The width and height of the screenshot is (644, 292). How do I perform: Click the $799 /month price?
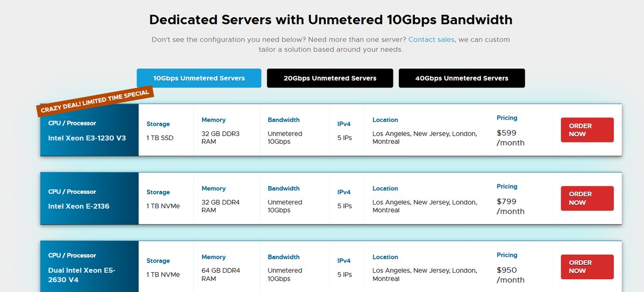(510, 206)
